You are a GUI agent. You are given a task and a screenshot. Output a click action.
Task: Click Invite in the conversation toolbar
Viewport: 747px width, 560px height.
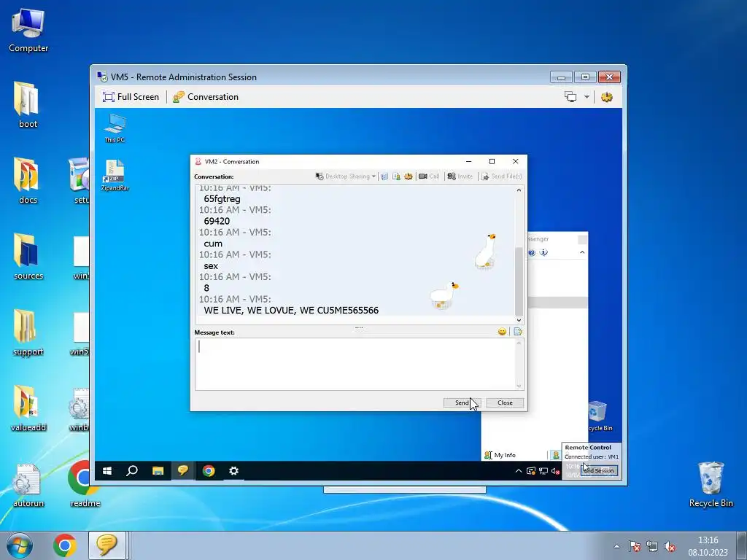click(460, 176)
